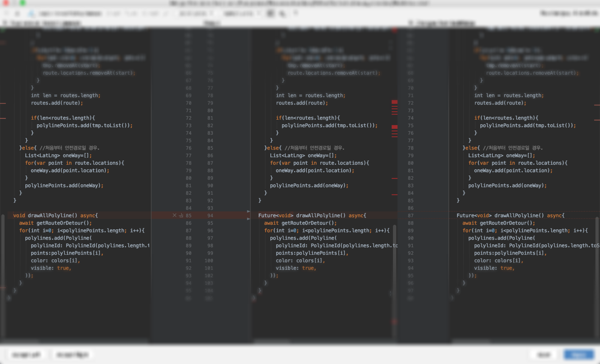Jump to next difference with down arrow
Viewport: 600px width, 364px height.
click(x=17, y=14)
